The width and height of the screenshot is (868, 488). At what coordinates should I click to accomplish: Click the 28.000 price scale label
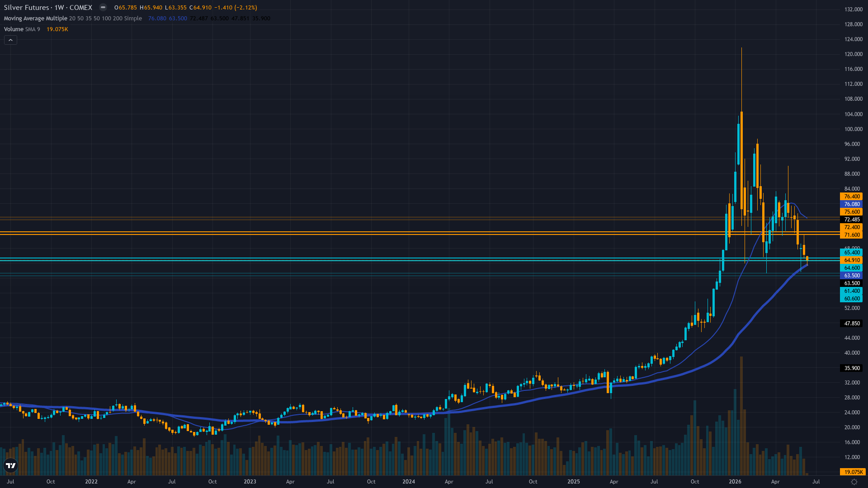852,398
